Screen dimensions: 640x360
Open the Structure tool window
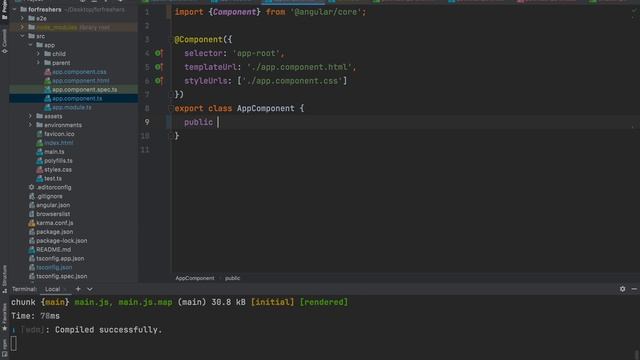pos(4,279)
